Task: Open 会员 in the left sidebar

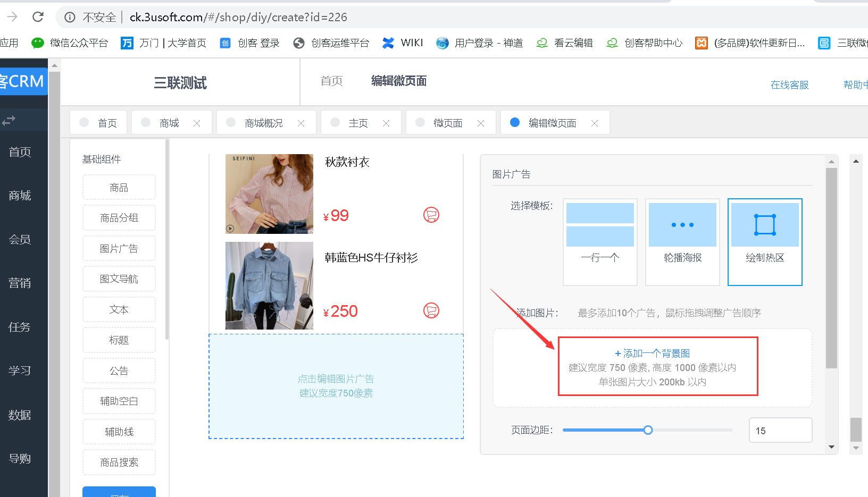Action: (x=20, y=240)
